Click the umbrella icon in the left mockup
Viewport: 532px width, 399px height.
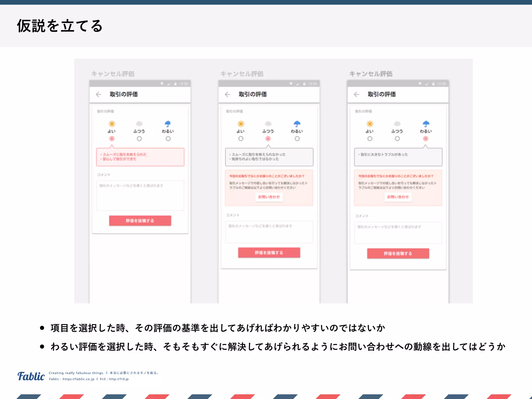click(x=168, y=124)
